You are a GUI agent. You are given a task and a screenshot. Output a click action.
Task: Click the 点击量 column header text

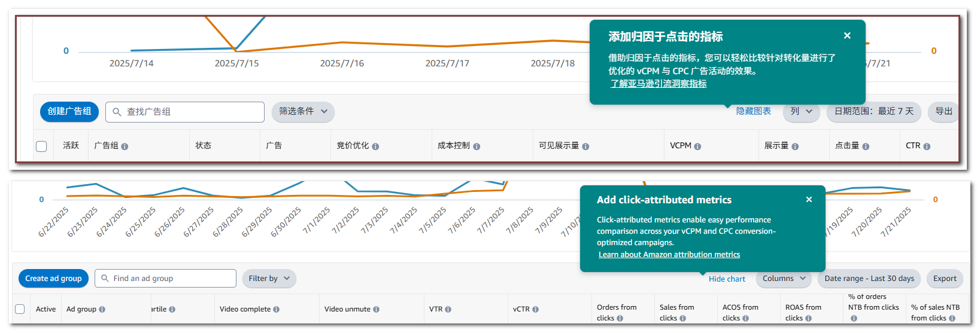click(x=847, y=146)
